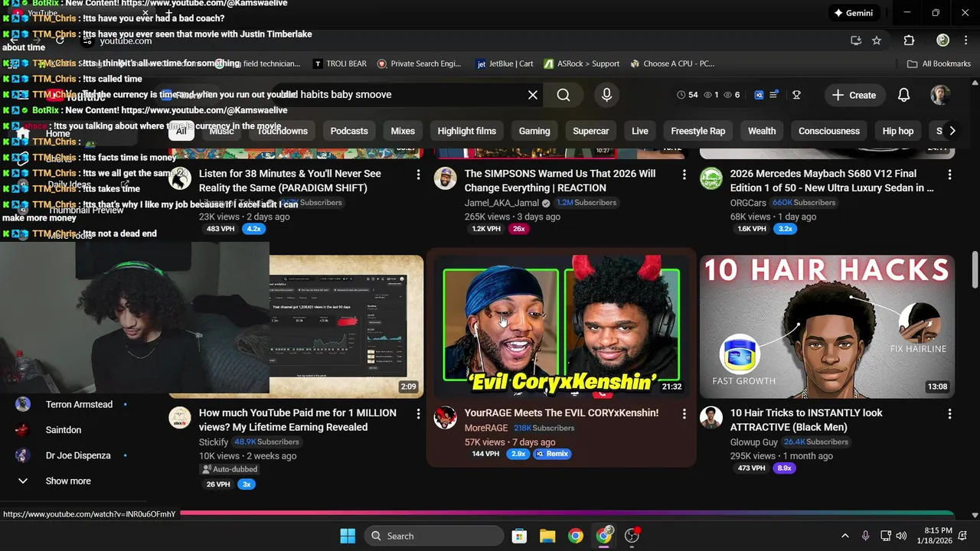Open Windows Start menu

[x=348, y=536]
